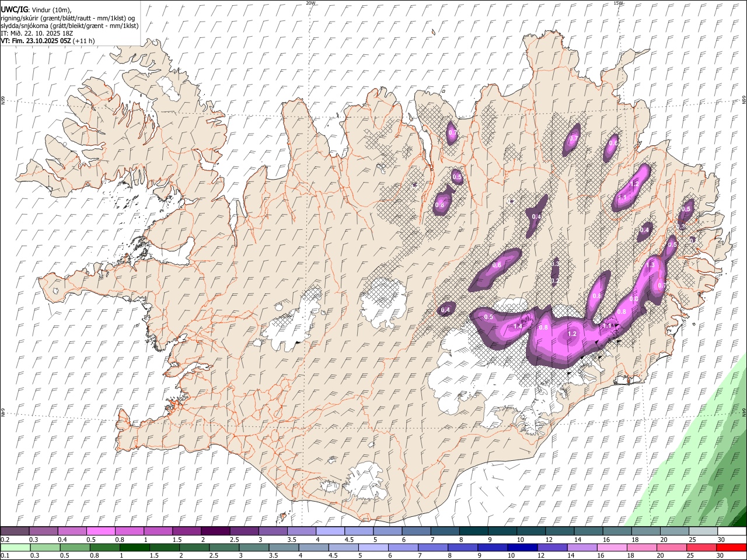Pick the darkest purple swatch in the snow legend

(x=215, y=531)
